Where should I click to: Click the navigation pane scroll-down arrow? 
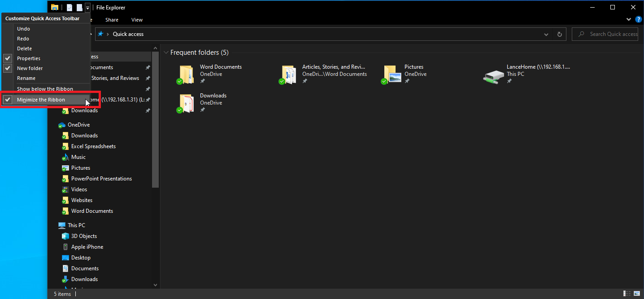pos(156,285)
